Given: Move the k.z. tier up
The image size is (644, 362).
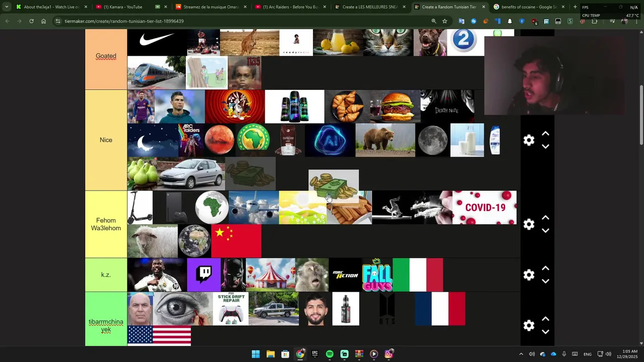Looking at the screenshot, I should 545,268.
